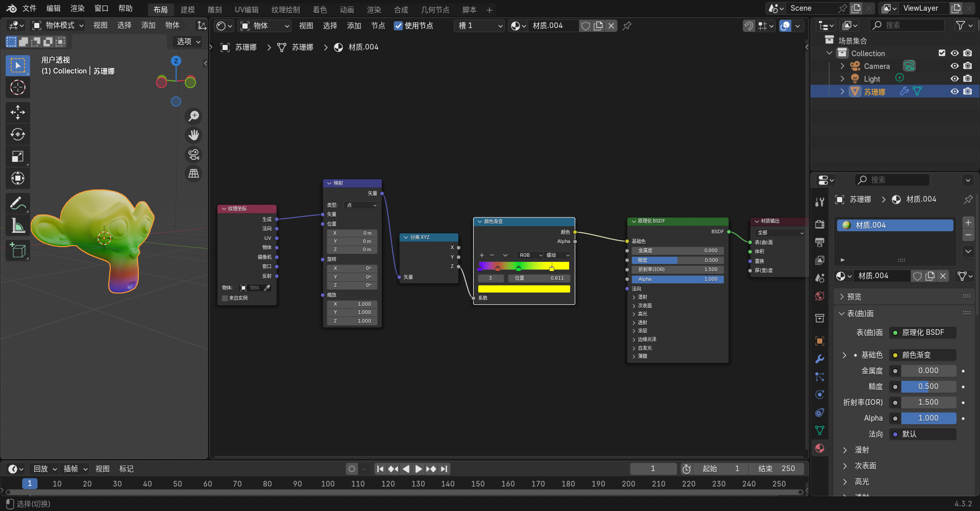980x511 pixels.
Task: Select the Scale tool in viewport toolbar
Action: coord(18,156)
